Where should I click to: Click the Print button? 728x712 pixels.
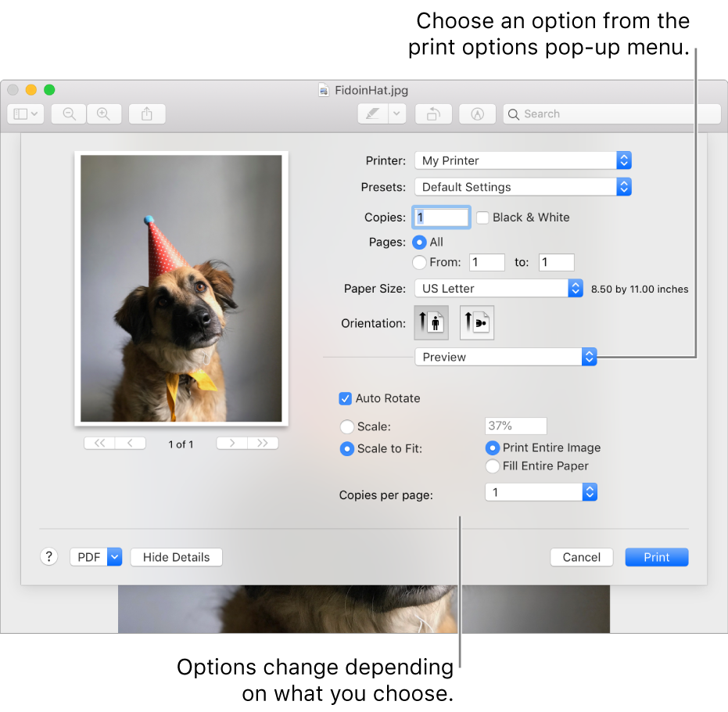click(x=656, y=556)
